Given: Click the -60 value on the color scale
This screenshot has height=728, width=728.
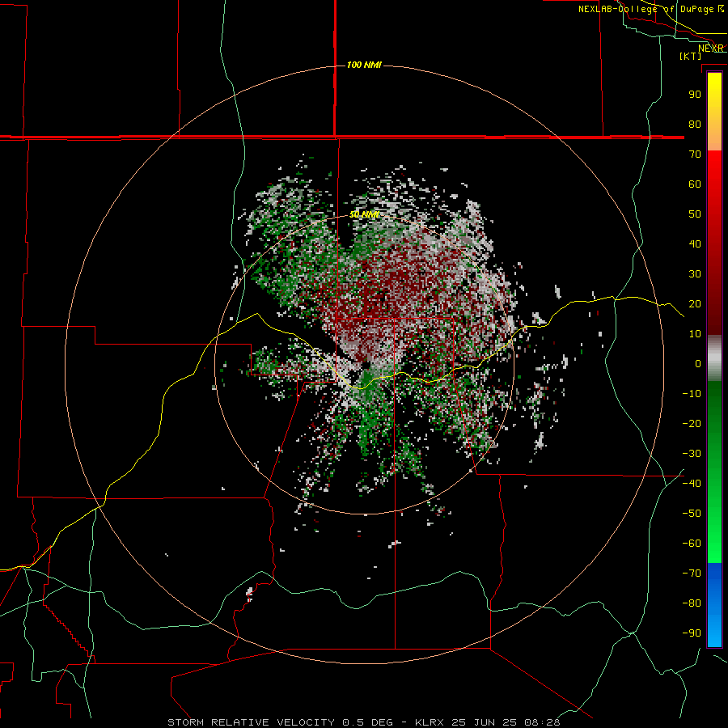Looking at the screenshot, I should [692, 544].
